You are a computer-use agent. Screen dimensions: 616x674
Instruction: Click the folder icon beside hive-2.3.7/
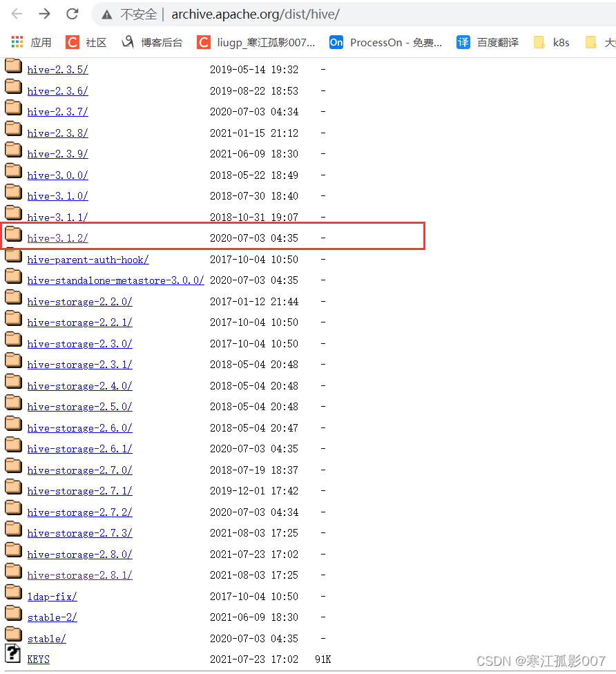[13, 108]
